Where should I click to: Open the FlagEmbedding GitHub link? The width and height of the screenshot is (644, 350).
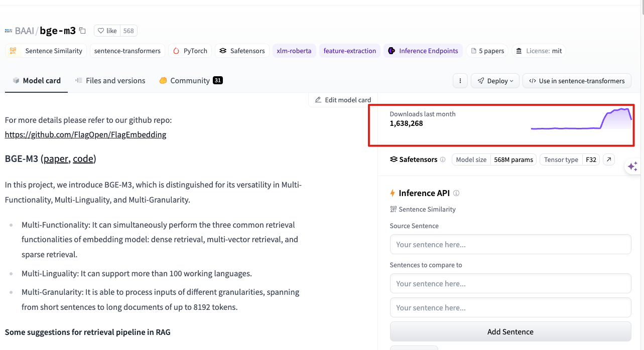tap(85, 134)
